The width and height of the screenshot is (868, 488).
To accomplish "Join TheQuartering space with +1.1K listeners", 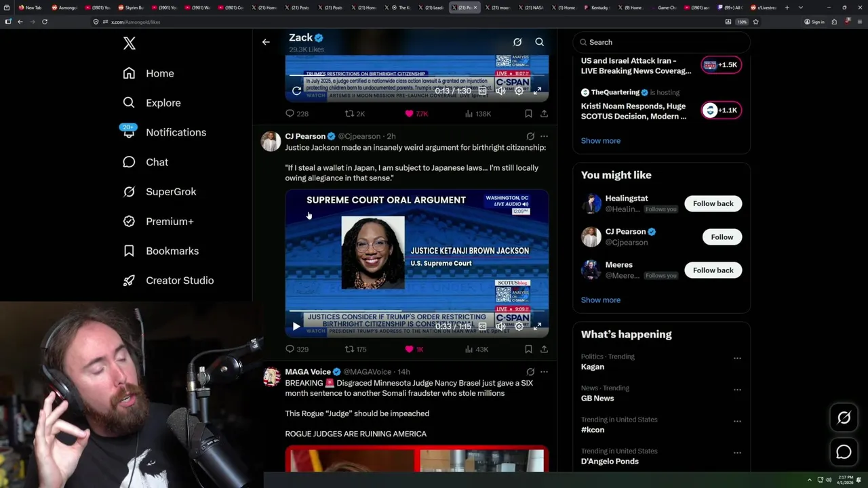I will [x=721, y=110].
